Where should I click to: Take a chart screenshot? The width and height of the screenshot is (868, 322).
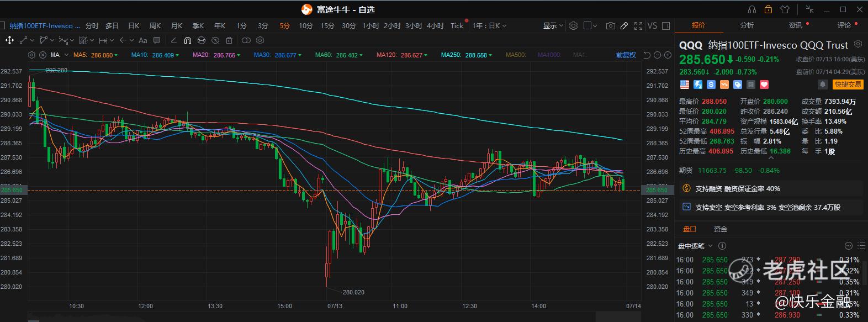[x=611, y=25]
